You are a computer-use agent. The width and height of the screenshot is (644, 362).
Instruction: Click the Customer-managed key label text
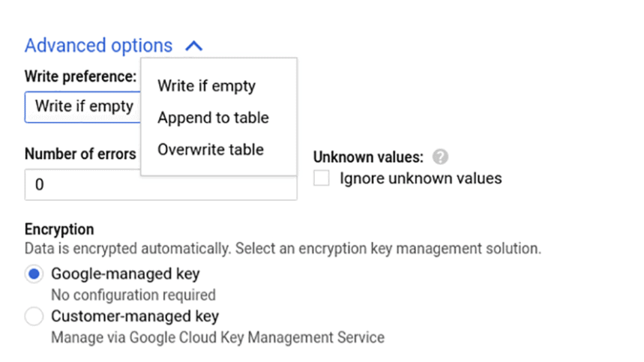[135, 316]
